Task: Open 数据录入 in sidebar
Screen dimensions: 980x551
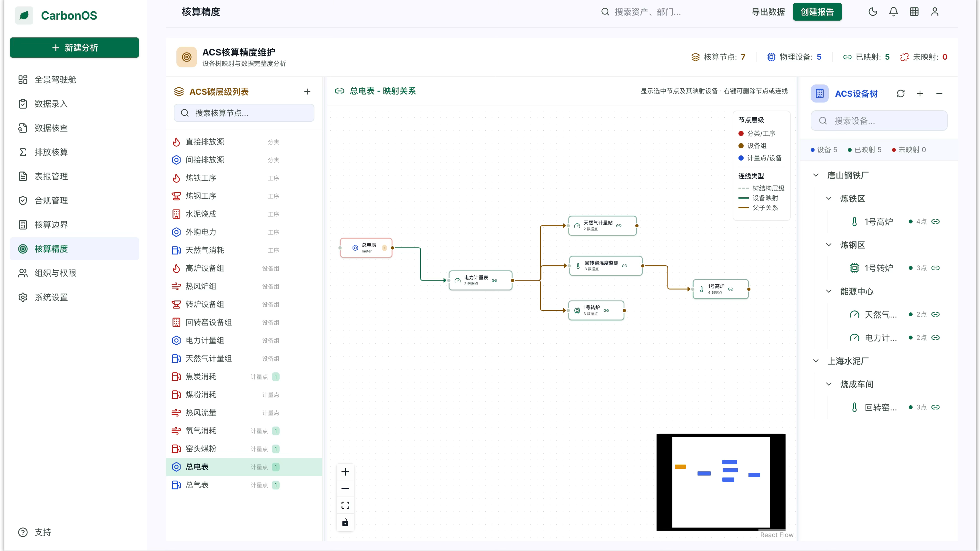Action: click(x=74, y=104)
